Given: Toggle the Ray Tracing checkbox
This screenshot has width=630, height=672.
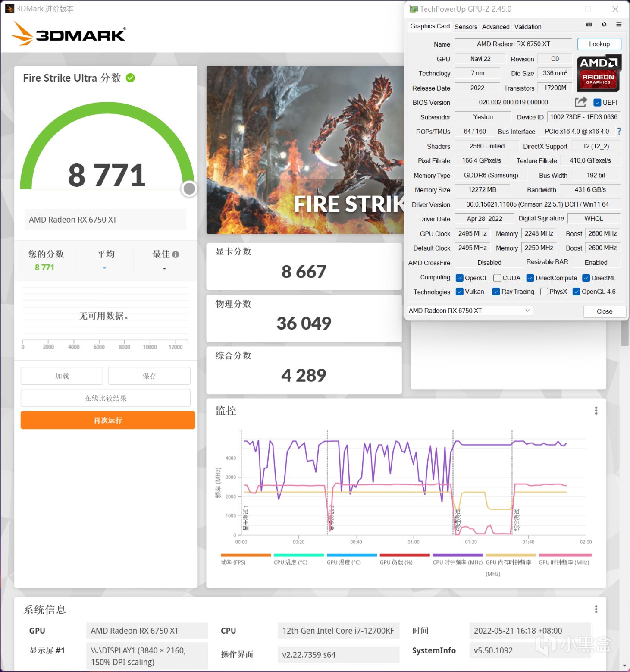Looking at the screenshot, I should 496,292.
